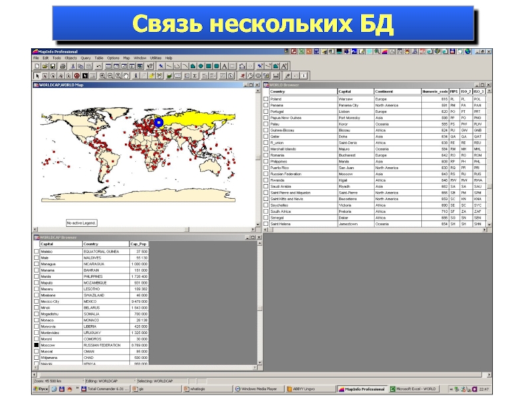
Task: Open the Table menu
Action: pyautogui.click(x=98, y=58)
